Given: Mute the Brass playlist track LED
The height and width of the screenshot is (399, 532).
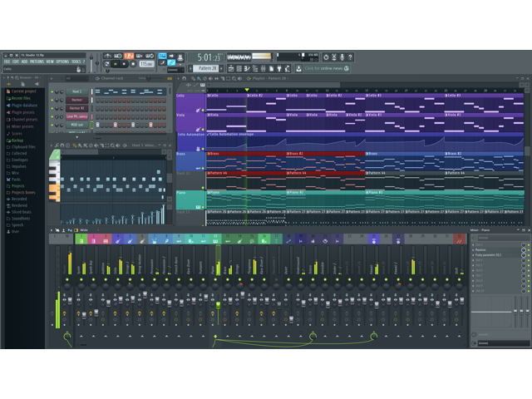Looking at the screenshot, I should [203, 168].
